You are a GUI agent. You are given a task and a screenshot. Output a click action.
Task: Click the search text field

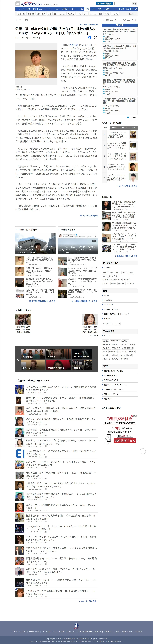123,3
